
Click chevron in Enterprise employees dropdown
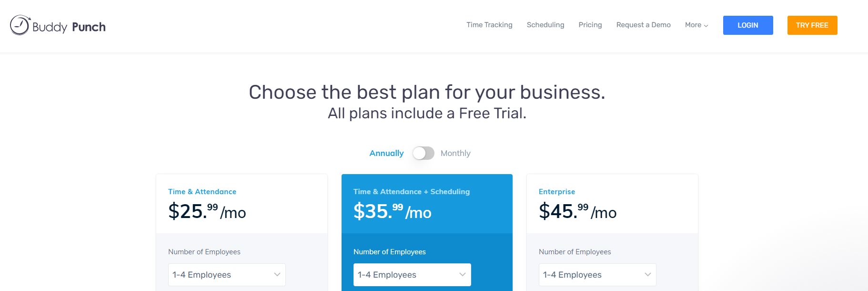648,275
